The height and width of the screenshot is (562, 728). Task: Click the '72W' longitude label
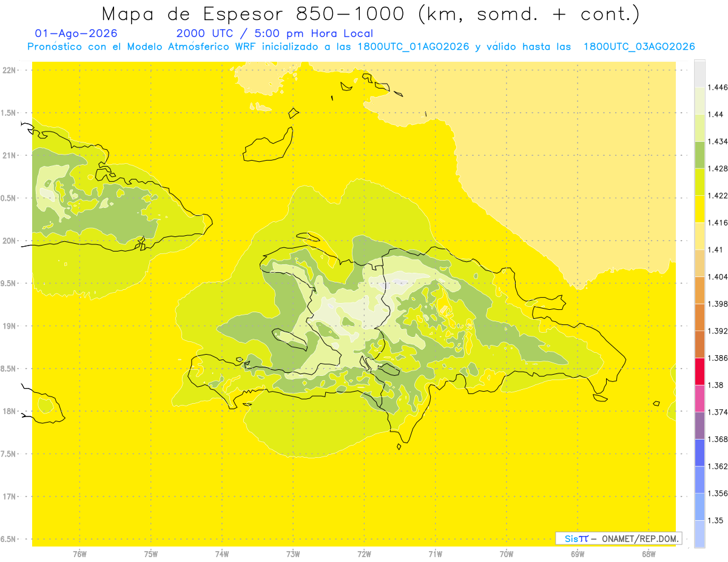click(x=364, y=554)
